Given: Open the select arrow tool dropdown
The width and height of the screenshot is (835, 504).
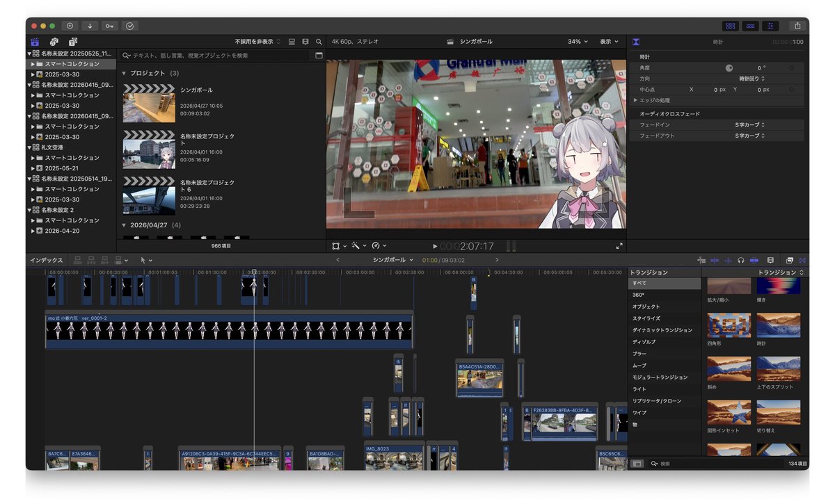Looking at the screenshot, I should tap(145, 260).
